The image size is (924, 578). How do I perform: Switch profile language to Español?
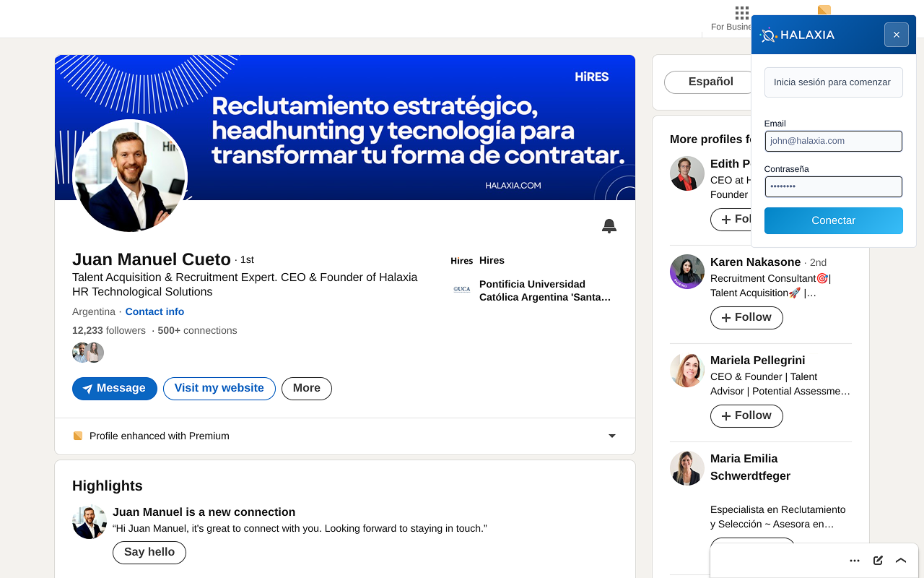click(x=711, y=82)
